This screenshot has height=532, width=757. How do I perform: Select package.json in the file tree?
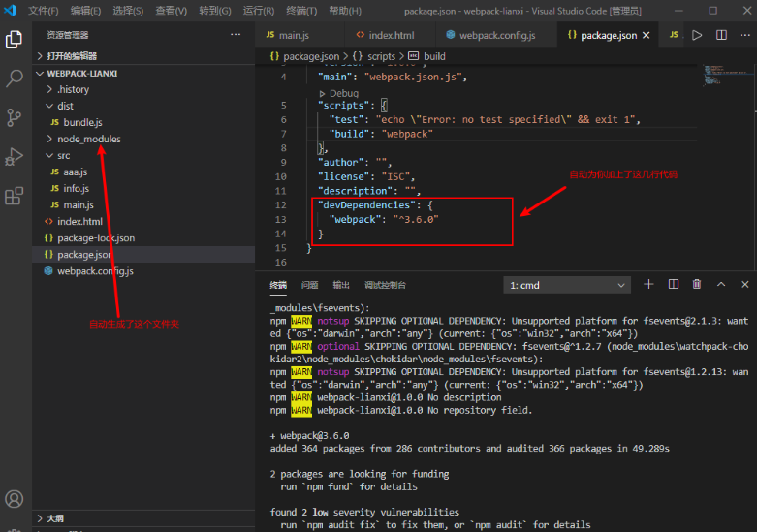(143, 255)
